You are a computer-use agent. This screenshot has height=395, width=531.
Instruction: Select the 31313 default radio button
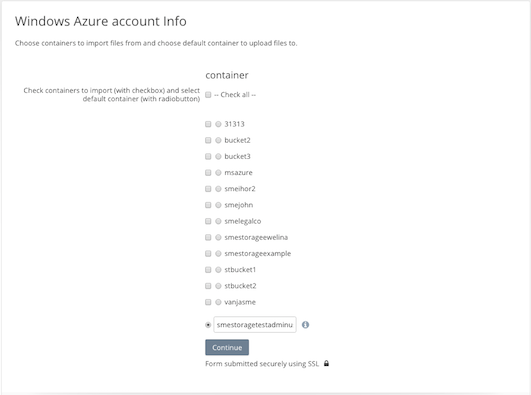(218, 124)
